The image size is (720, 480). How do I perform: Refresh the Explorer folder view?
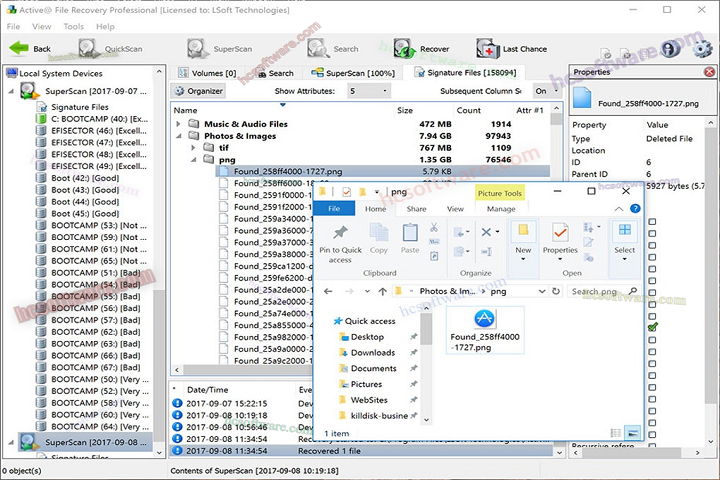point(556,291)
